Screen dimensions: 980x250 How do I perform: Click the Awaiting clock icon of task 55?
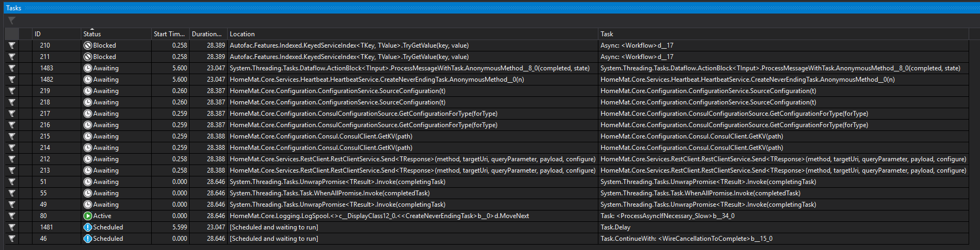tap(87, 193)
